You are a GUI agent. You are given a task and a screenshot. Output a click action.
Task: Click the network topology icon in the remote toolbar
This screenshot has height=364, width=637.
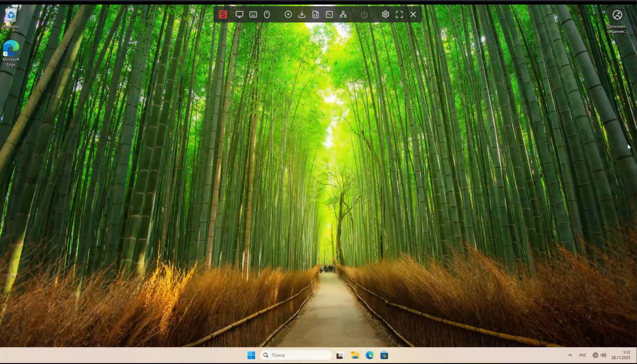(343, 15)
